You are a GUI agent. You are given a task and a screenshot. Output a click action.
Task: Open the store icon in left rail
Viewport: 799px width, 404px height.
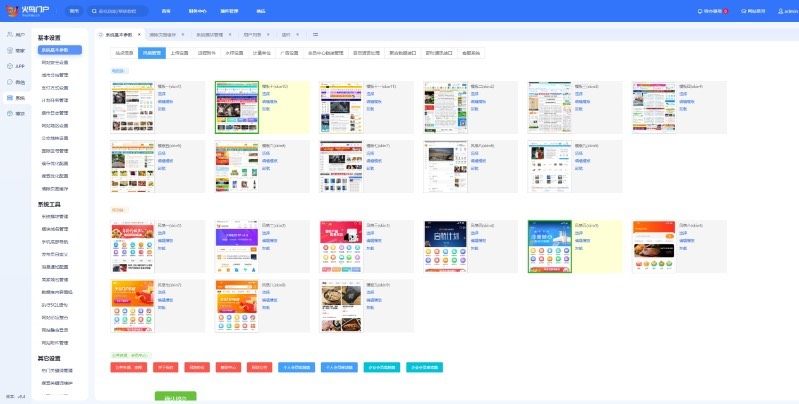pos(10,50)
